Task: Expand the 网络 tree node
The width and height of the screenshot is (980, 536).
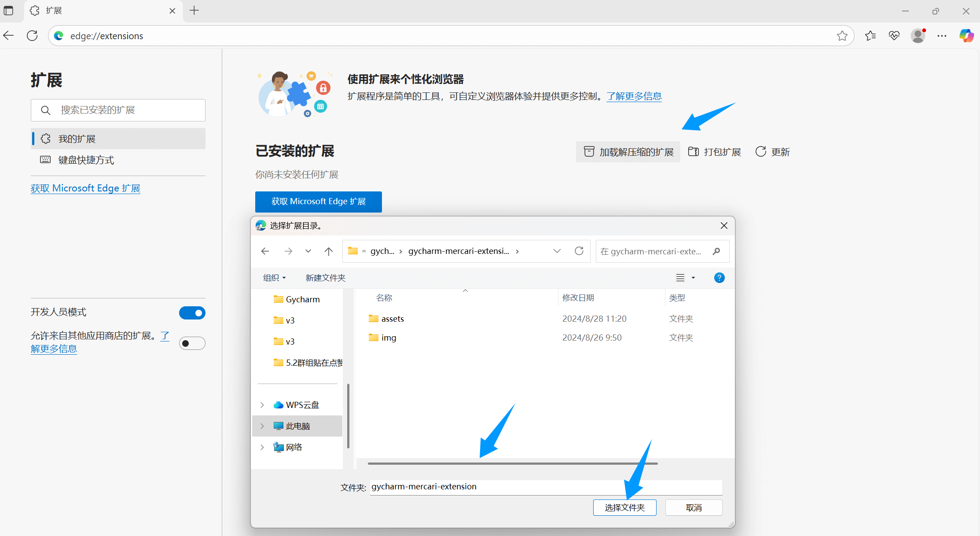Action: [262, 447]
